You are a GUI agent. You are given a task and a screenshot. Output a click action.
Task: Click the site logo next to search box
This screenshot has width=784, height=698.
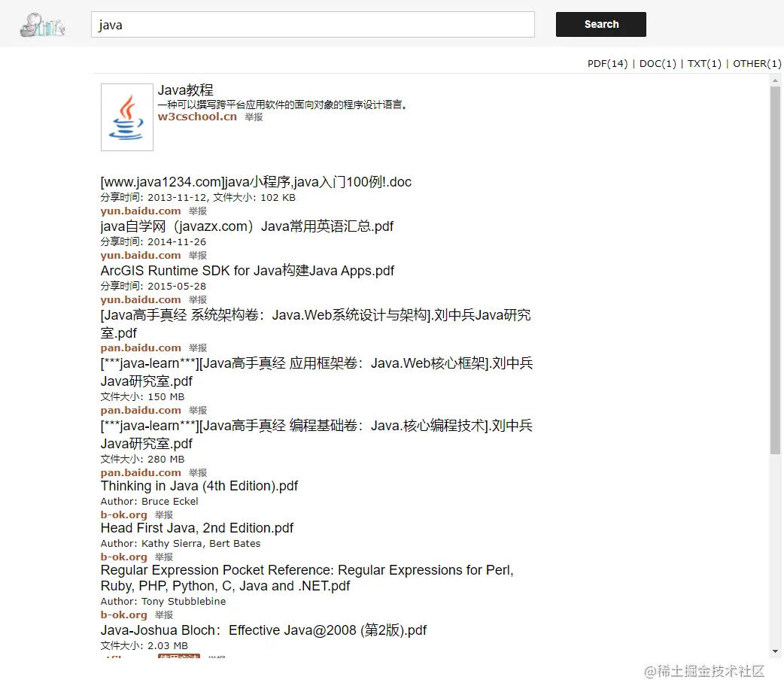click(42, 25)
